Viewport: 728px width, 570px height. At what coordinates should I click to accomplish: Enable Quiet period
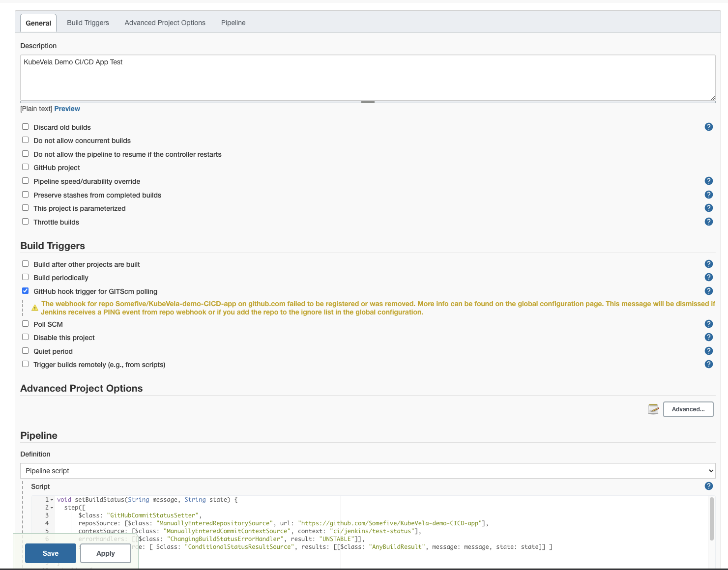(x=26, y=351)
